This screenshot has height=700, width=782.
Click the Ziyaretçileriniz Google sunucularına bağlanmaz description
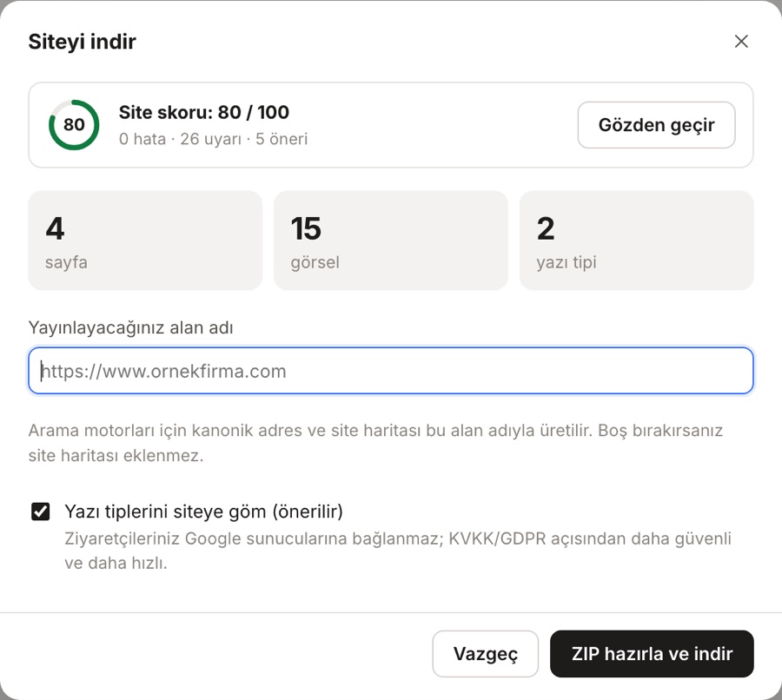397,551
